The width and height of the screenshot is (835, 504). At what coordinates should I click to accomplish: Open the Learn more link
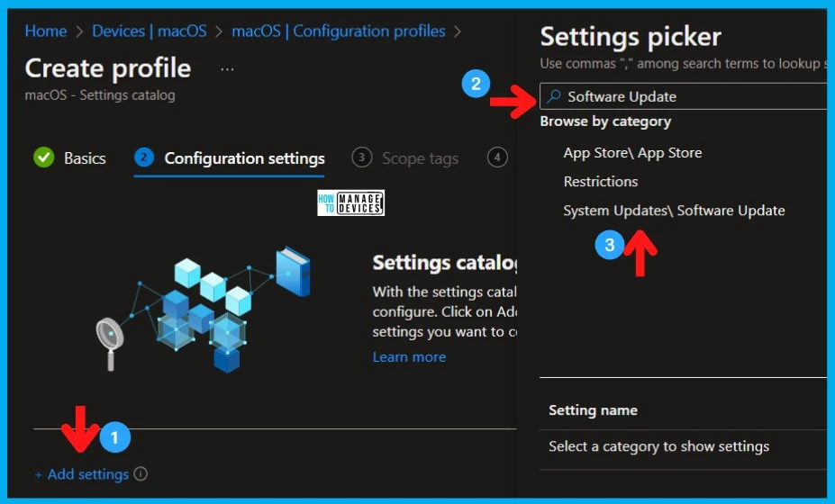point(409,356)
